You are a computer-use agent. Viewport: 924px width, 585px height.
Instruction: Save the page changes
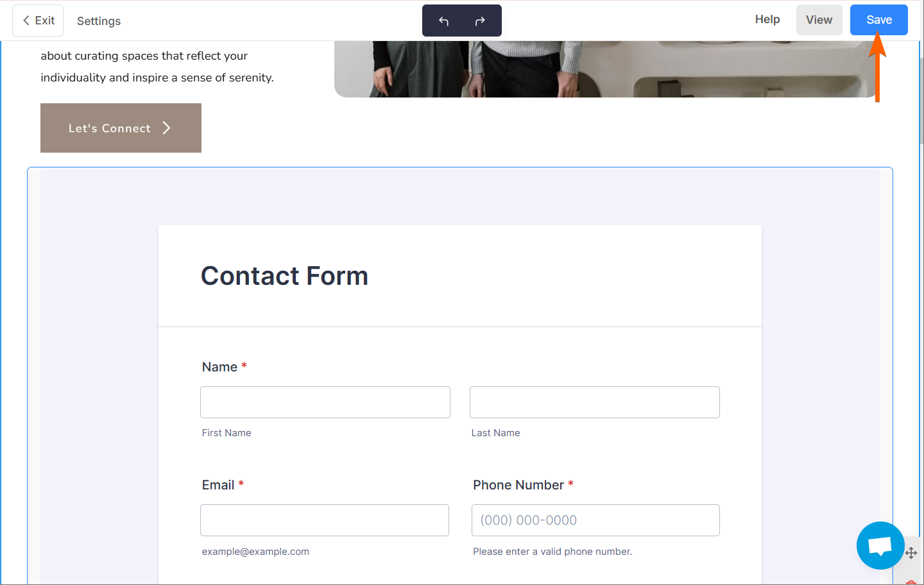pos(878,20)
